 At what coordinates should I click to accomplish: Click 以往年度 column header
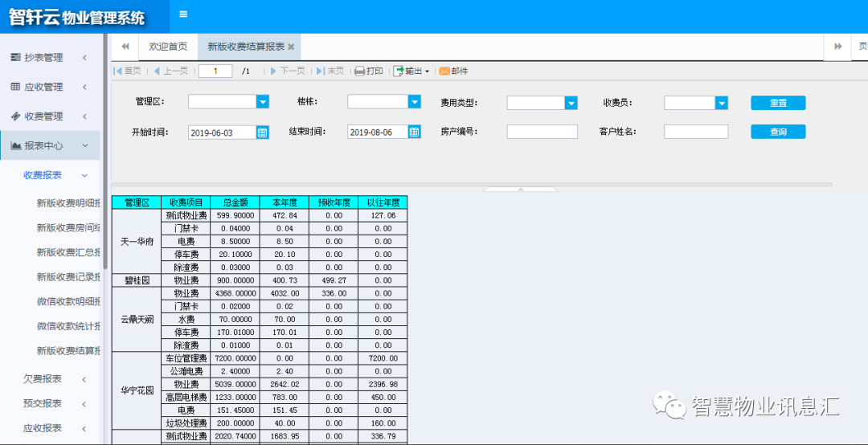(x=383, y=202)
